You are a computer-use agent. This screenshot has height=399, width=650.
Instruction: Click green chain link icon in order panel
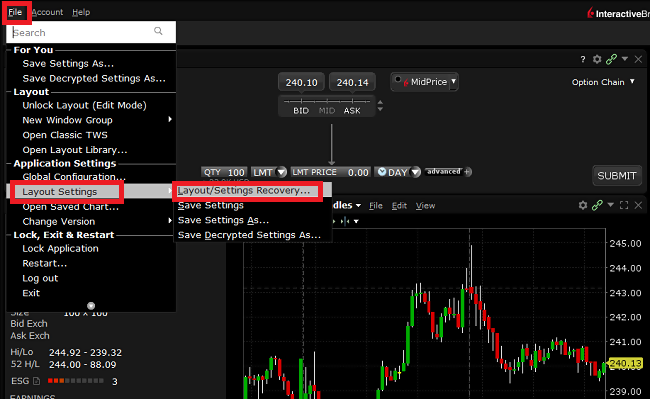coord(611,59)
